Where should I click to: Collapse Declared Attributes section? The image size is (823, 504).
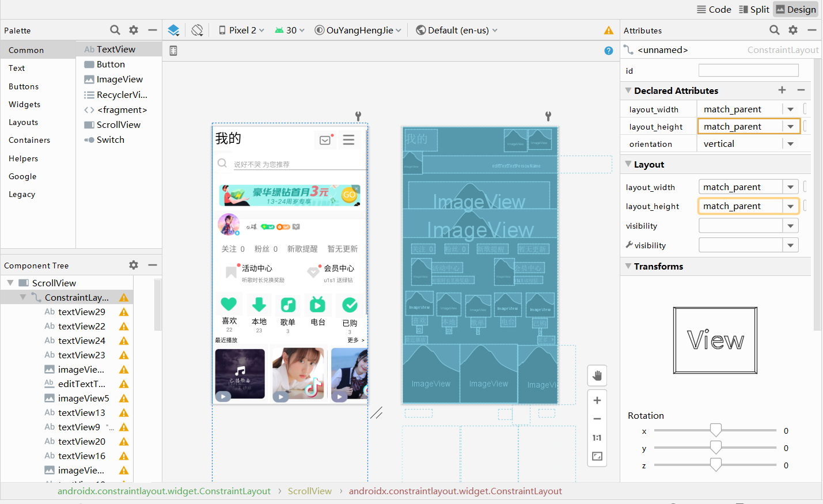pyautogui.click(x=628, y=90)
